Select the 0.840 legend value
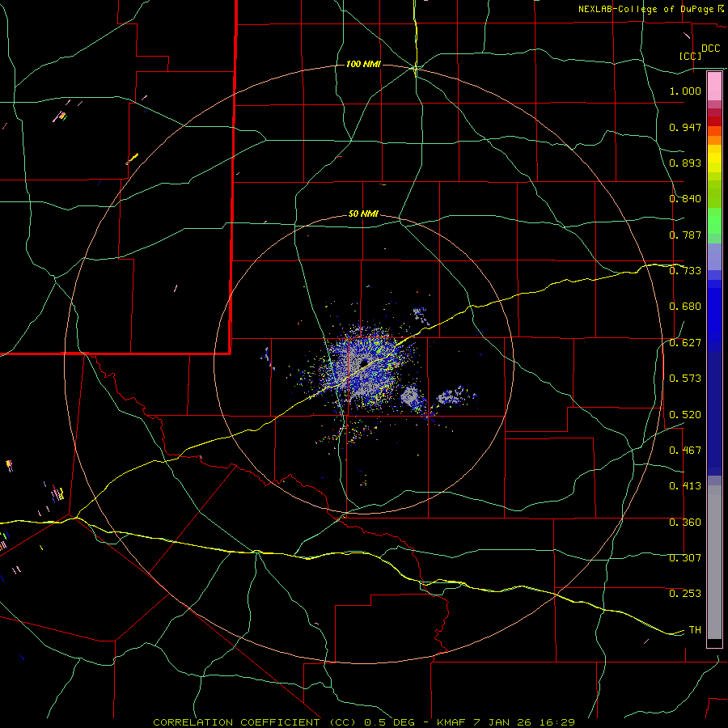The height and width of the screenshot is (728, 728). click(685, 199)
